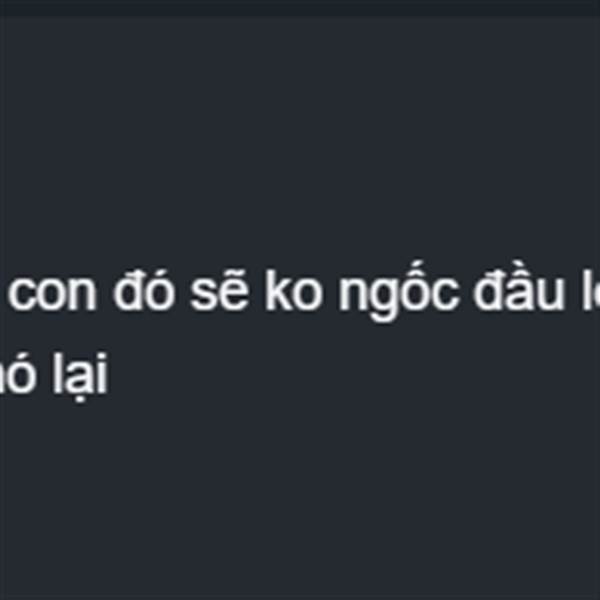Click the letter "k" in "ko"
The image size is (600, 600).
[x=278, y=289]
